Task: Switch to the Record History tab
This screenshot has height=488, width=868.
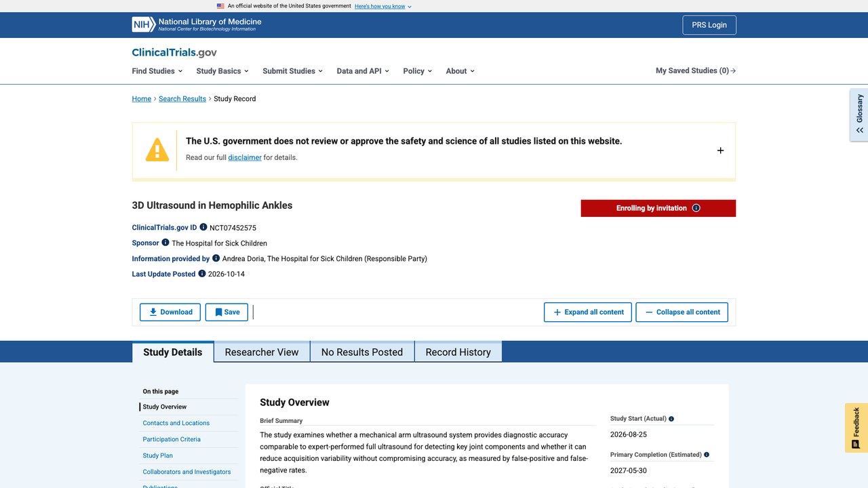Action: [458, 352]
